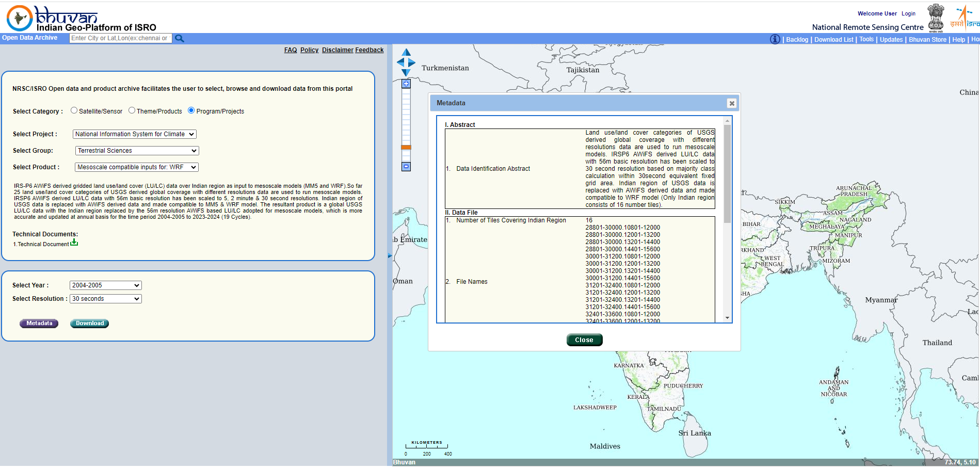This screenshot has width=980, height=468.
Task: Click the metadata scrollbar down arrow
Action: (x=727, y=318)
